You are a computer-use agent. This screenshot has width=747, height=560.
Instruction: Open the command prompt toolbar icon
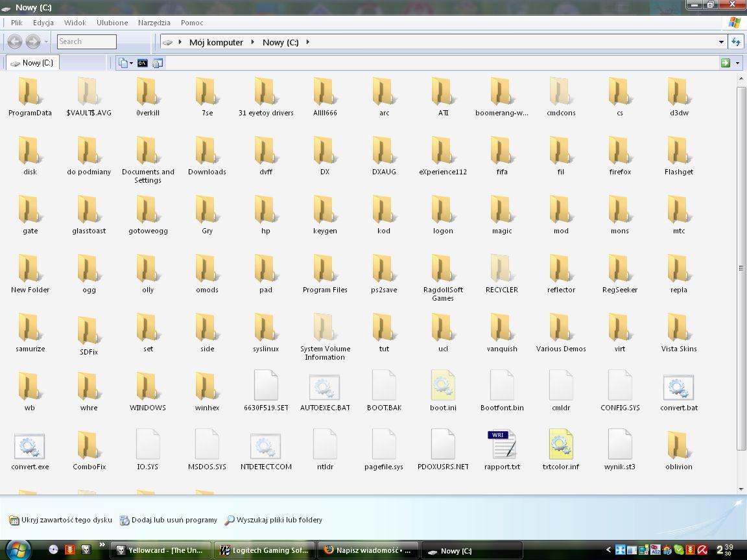pyautogui.click(x=143, y=63)
